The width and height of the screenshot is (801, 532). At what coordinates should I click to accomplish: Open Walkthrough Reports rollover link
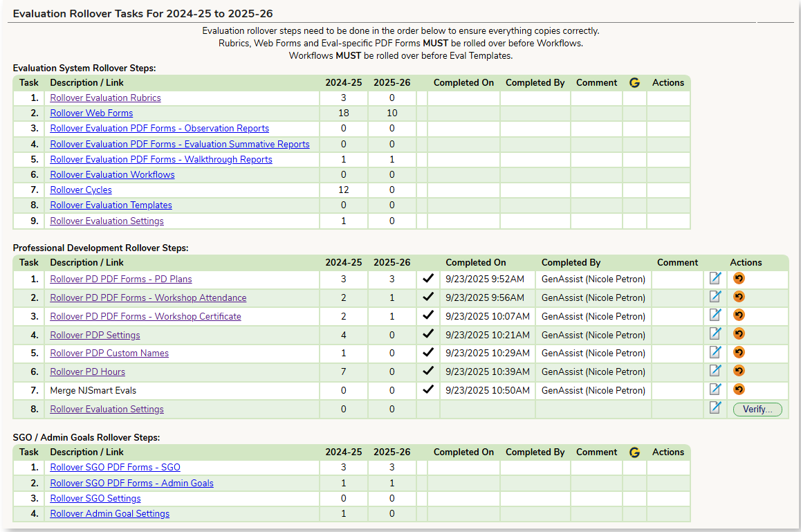(x=161, y=159)
